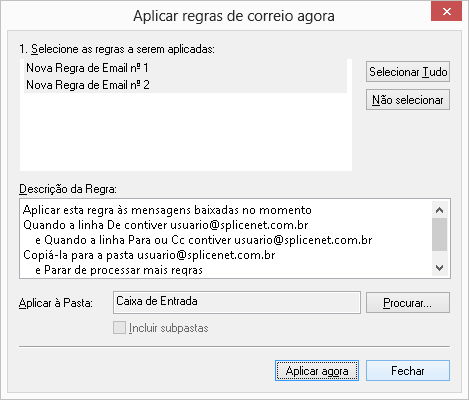Select Nova Regra de Email nº 1

[185, 68]
